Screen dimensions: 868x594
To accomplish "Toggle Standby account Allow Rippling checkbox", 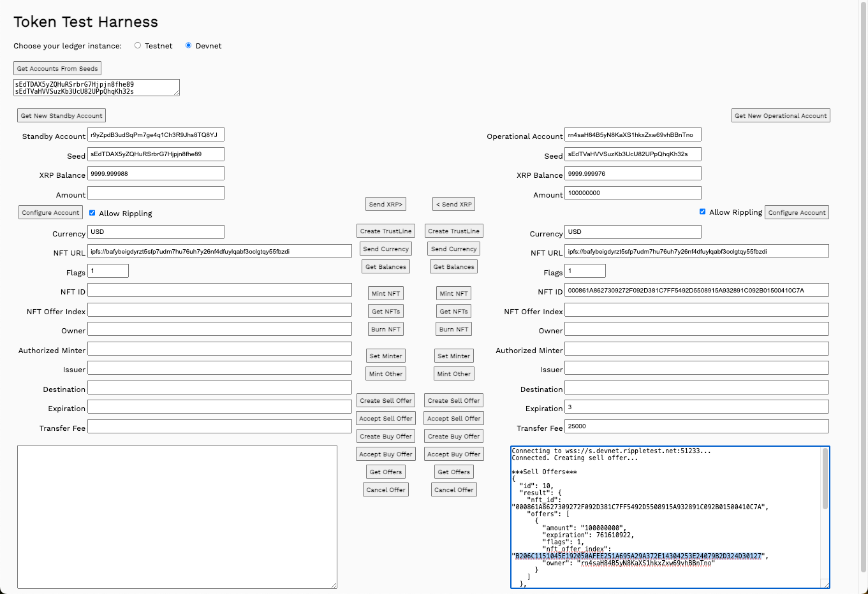I will (92, 213).
